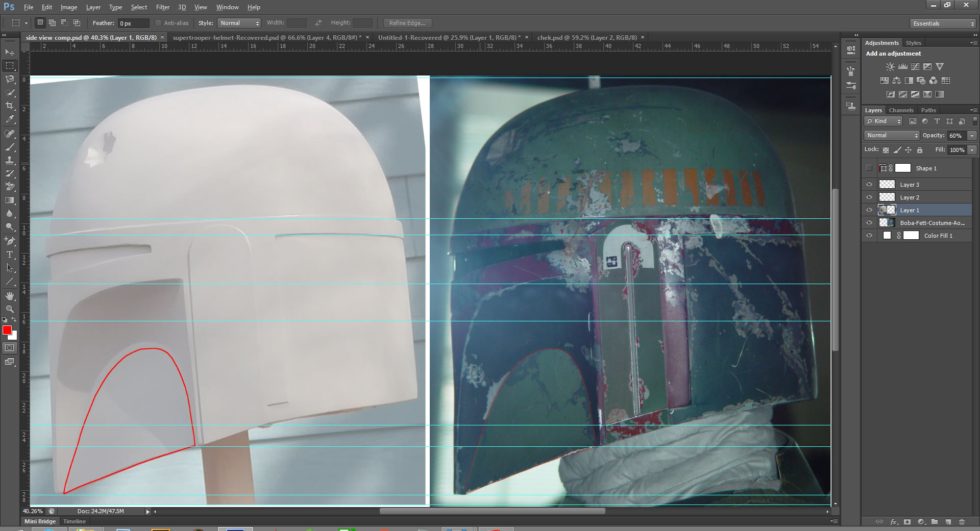Add a Color Balance adjustment
Viewport: 980px width, 531px height.
click(897, 80)
